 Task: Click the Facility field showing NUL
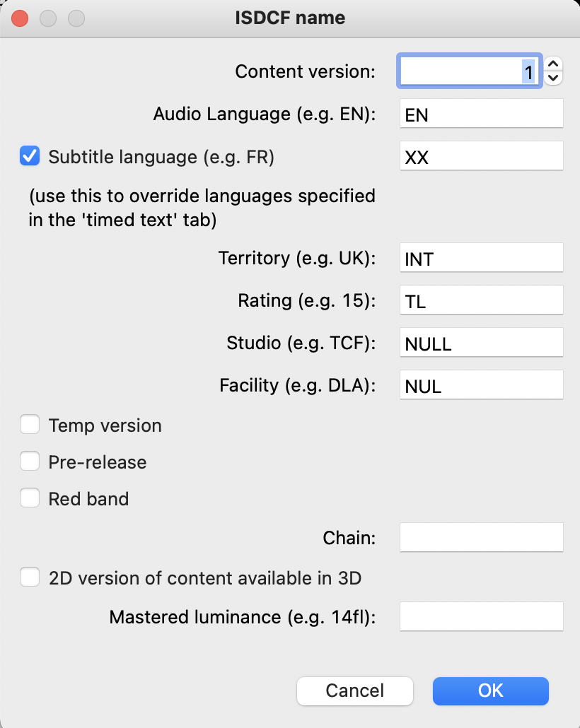[x=482, y=385]
